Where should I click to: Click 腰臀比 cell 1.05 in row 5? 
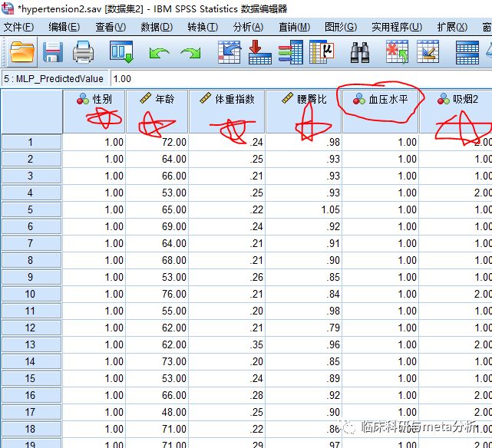tap(303, 209)
